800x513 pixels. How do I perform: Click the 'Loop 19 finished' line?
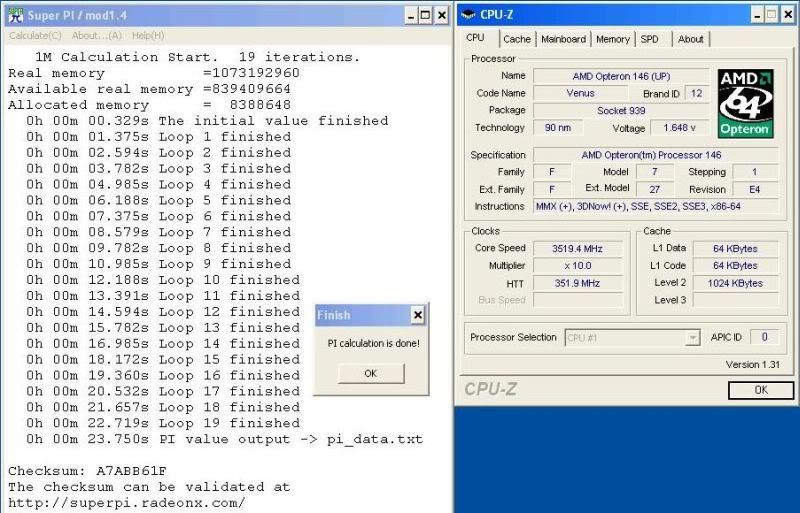pos(163,423)
